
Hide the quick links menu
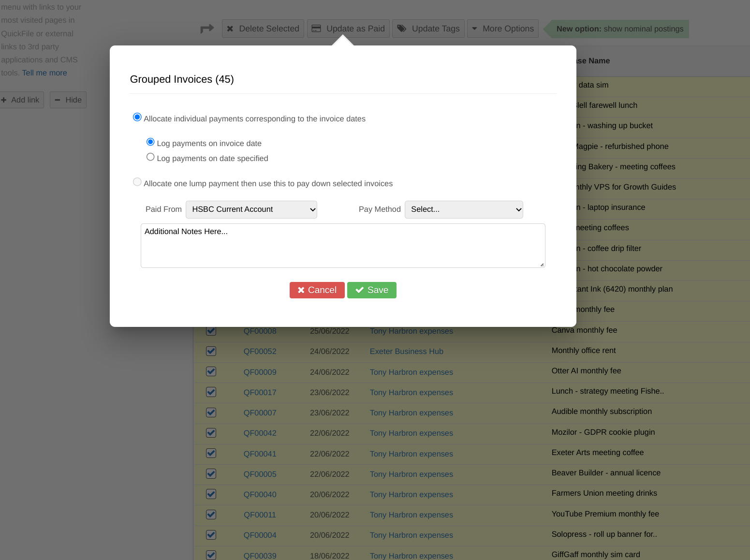[68, 100]
